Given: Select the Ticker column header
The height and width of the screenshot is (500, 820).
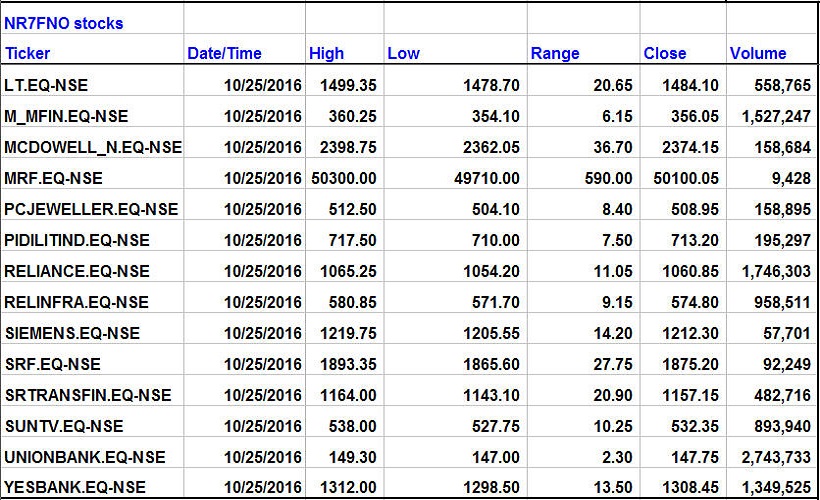Looking at the screenshot, I should (28, 53).
